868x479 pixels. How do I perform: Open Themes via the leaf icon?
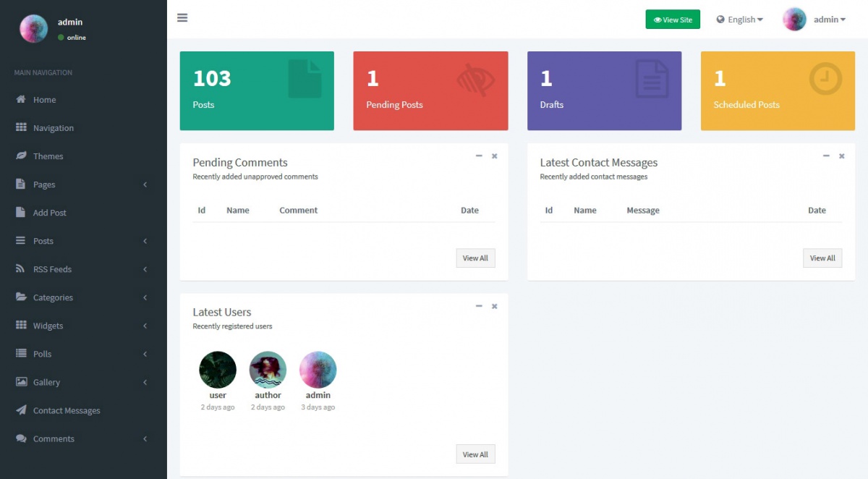coord(21,156)
